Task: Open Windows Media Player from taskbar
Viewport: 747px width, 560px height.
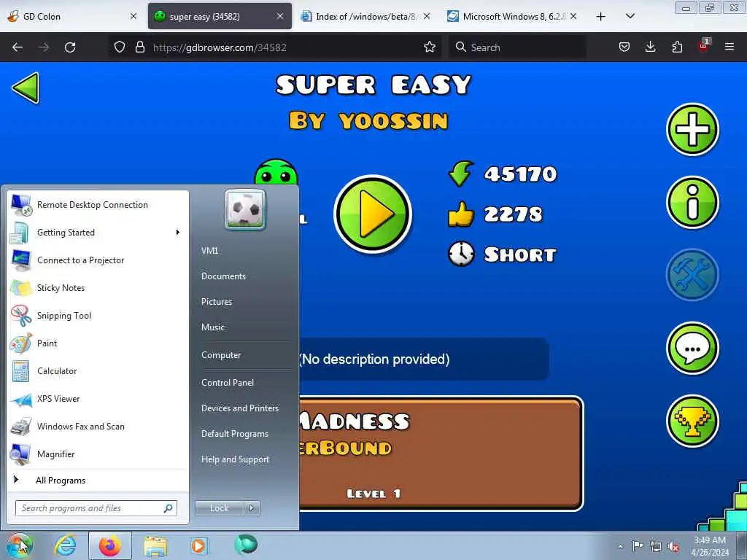Action: click(199, 545)
